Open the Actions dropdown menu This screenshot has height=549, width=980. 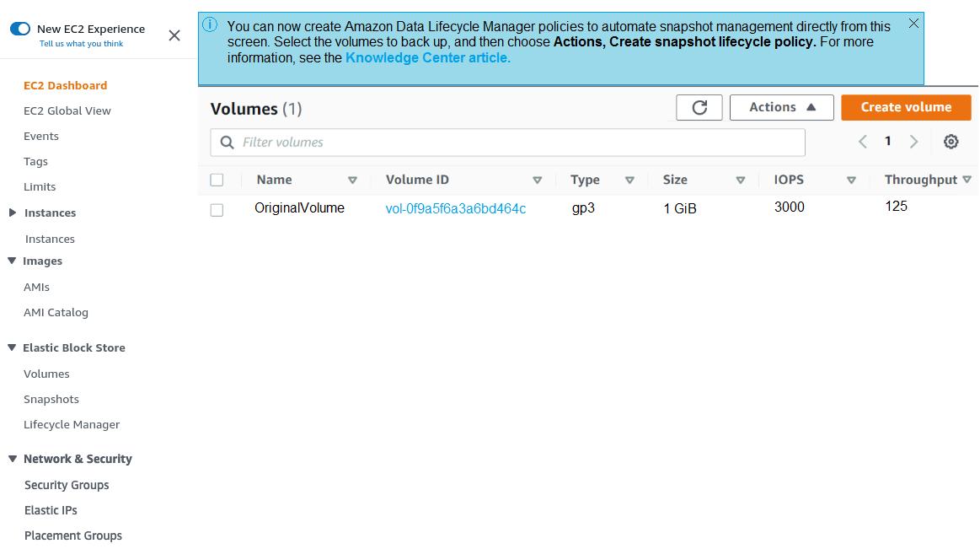click(782, 107)
